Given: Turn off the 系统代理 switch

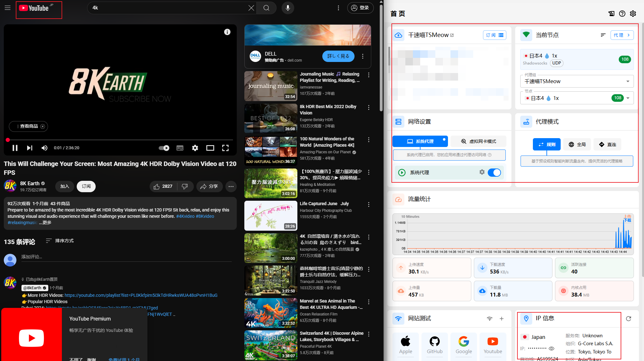Looking at the screenshot, I should 494,173.
